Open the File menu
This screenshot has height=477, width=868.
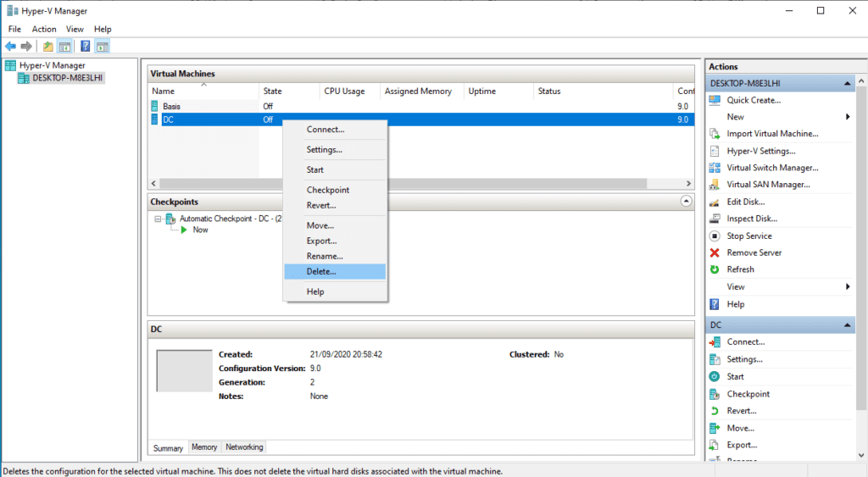pos(15,30)
